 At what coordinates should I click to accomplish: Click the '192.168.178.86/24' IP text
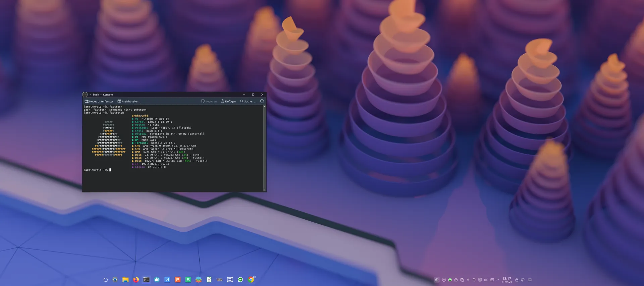coord(155,164)
